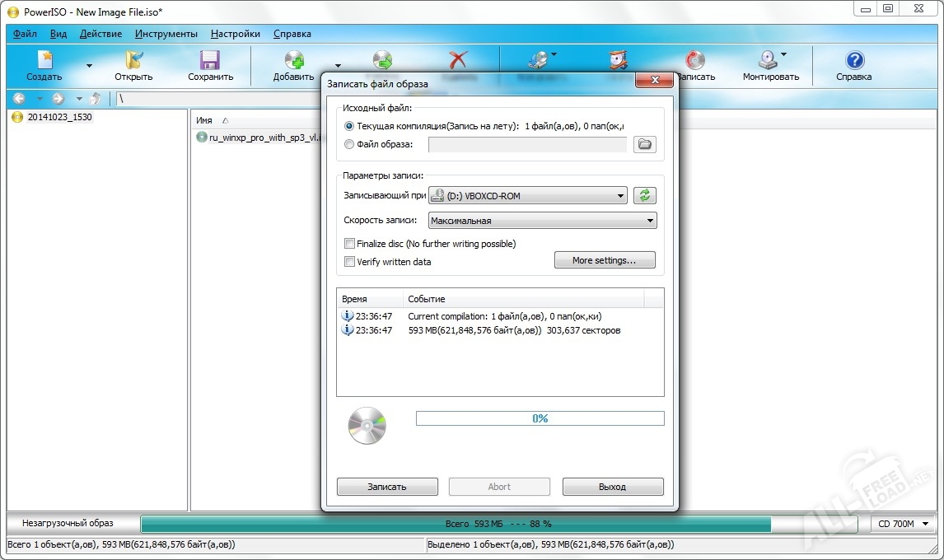Open the CD 700M capacity dropdown
Image resolution: width=944 pixels, height=560 pixels.
(902, 523)
